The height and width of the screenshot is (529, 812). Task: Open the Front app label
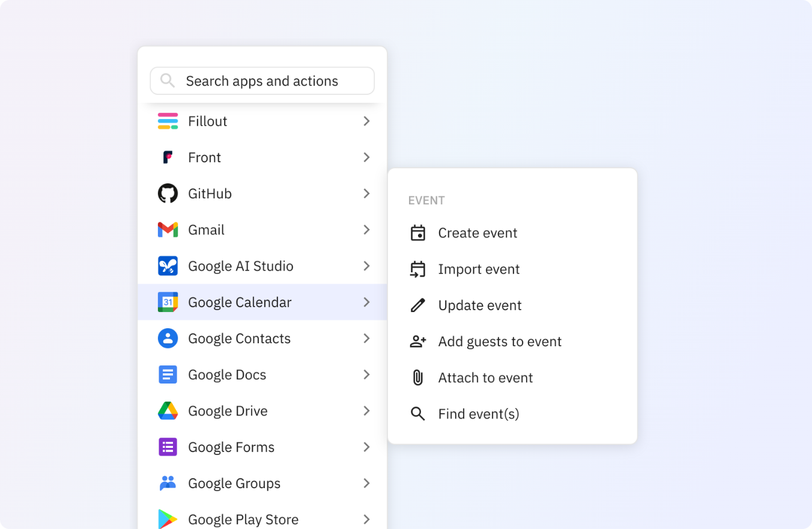pos(205,157)
